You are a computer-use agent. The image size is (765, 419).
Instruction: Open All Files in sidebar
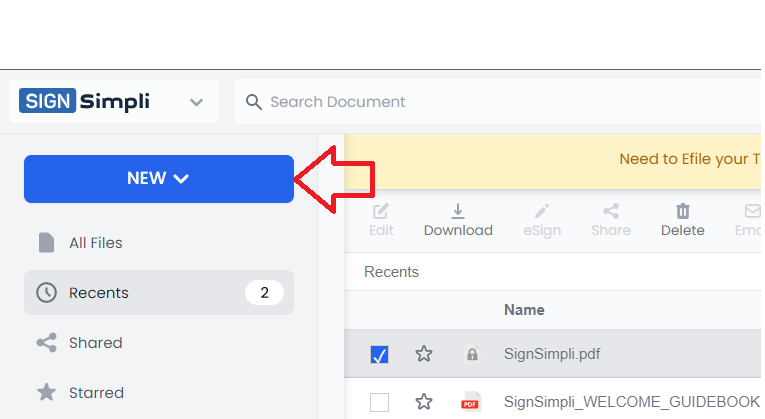pos(95,243)
